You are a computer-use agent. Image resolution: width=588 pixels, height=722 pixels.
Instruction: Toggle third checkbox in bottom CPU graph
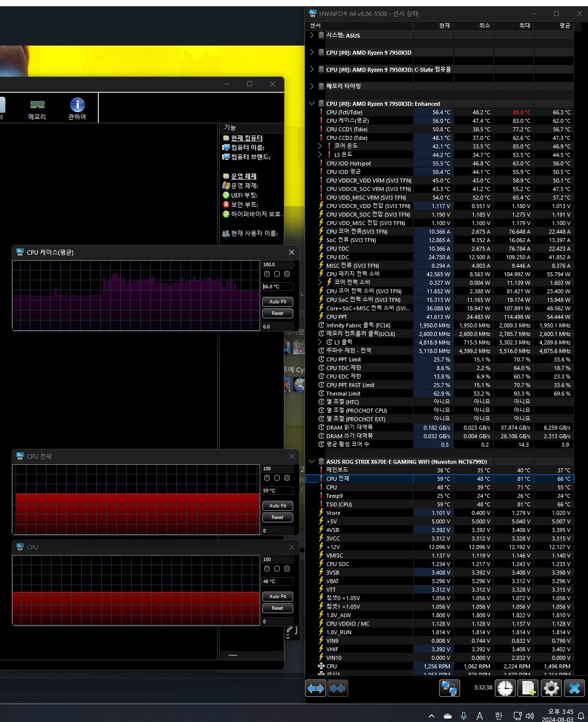click(x=287, y=569)
